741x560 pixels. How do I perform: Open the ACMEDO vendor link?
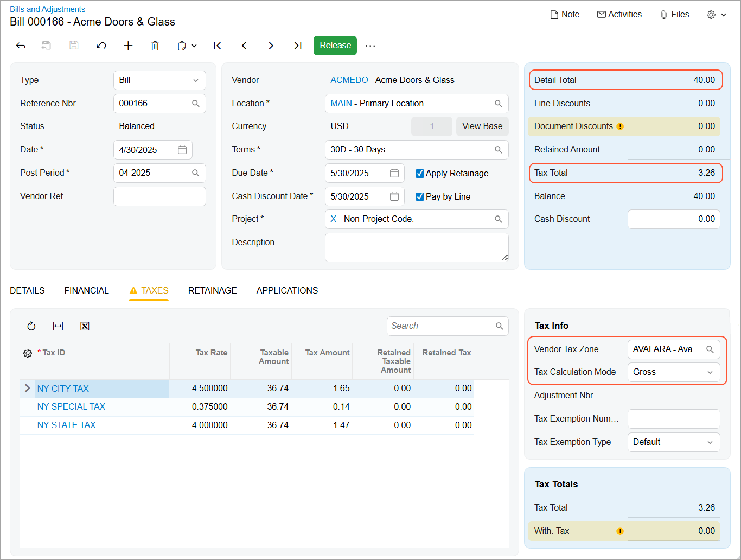(349, 79)
